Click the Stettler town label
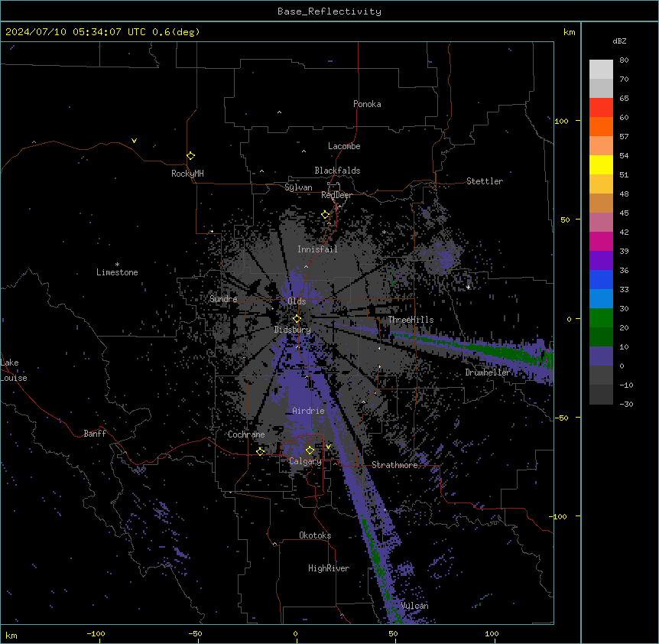659x644 pixels. (x=485, y=181)
